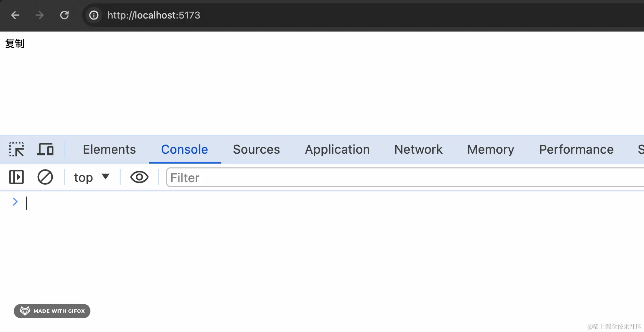Screen dimensions: 644x332
Task: Open the Sources tab
Action: click(x=256, y=149)
